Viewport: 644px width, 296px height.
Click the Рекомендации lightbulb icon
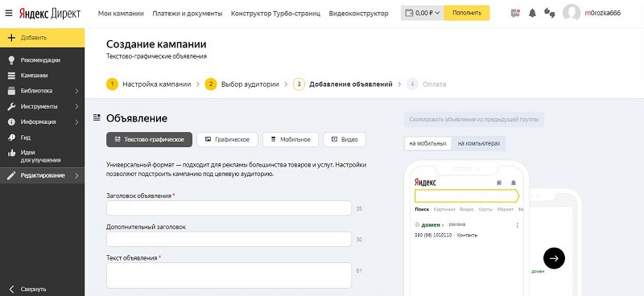[x=11, y=60]
